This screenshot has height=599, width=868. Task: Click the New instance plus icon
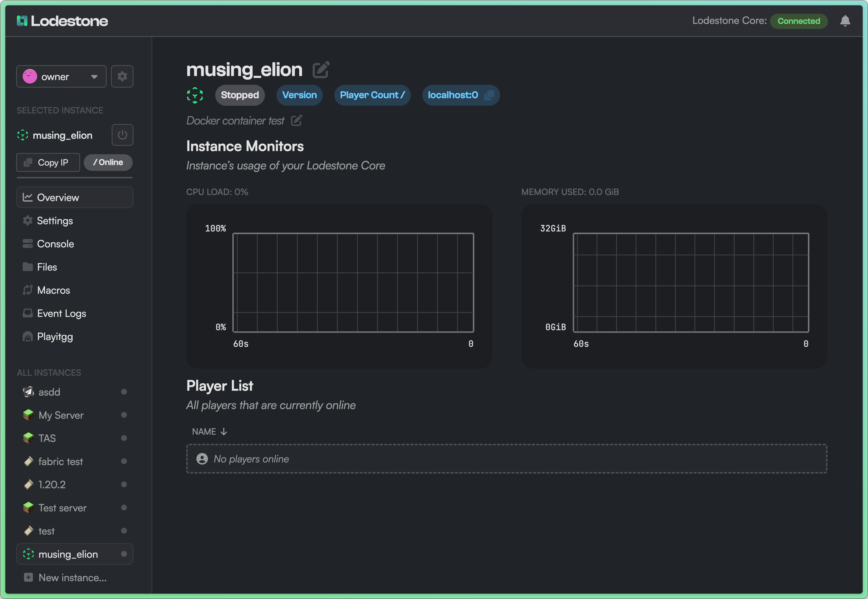(x=28, y=577)
